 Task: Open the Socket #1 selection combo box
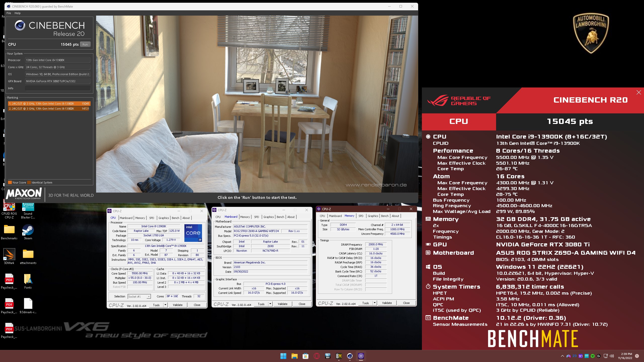(x=139, y=297)
